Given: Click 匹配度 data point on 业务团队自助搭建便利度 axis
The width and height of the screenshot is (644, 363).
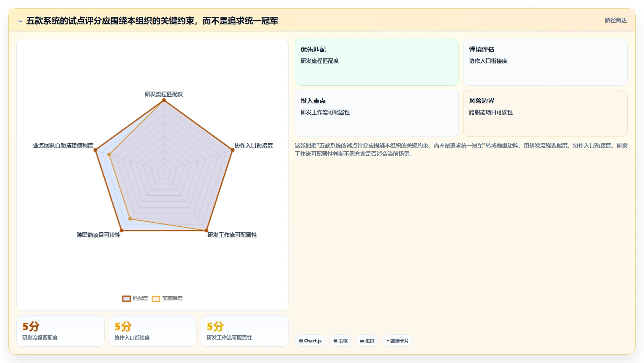Looking at the screenshot, I should [x=95, y=150].
